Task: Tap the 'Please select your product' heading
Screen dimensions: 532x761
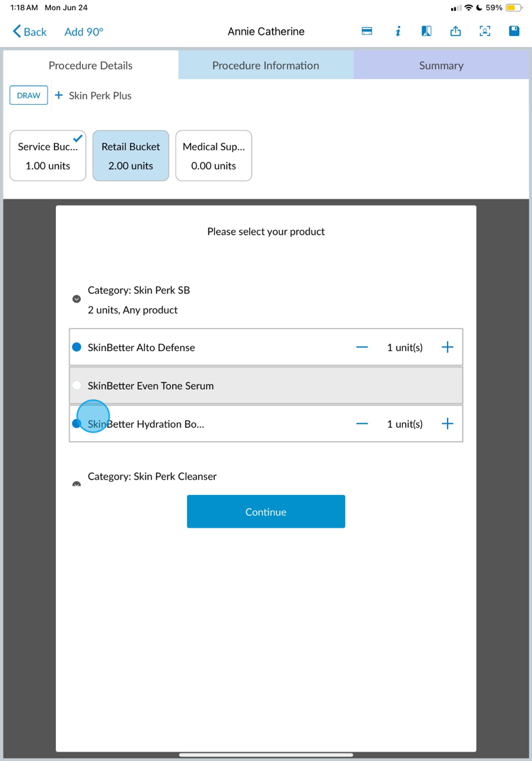Action: (x=266, y=231)
